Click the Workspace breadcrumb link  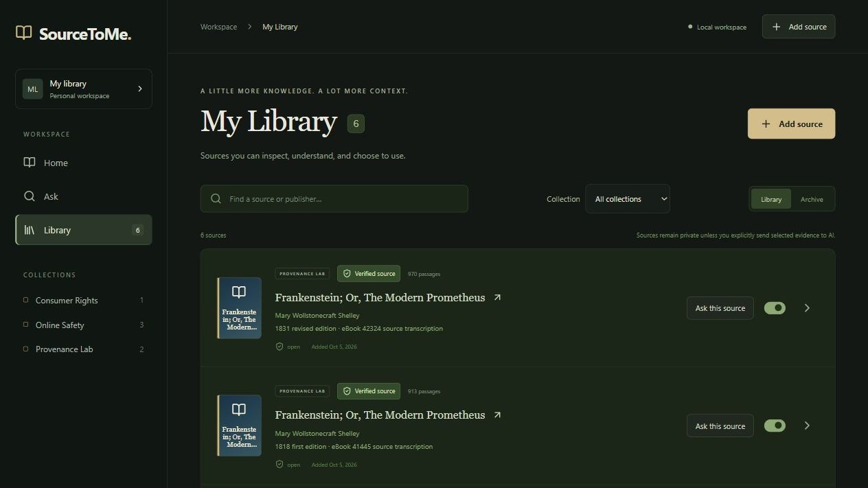[218, 27]
